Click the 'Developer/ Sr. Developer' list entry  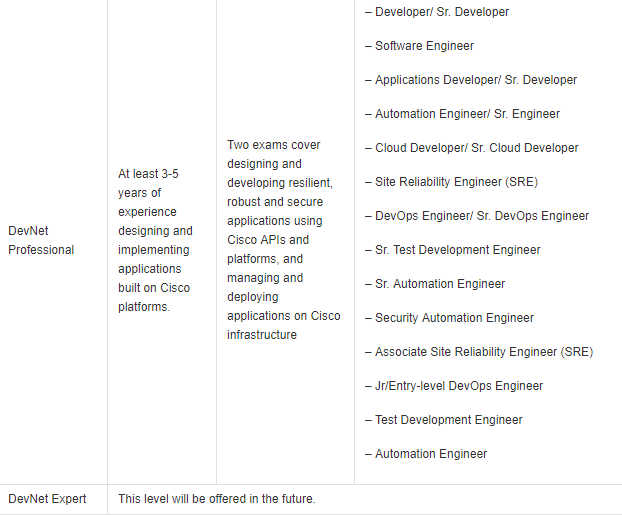tap(437, 12)
